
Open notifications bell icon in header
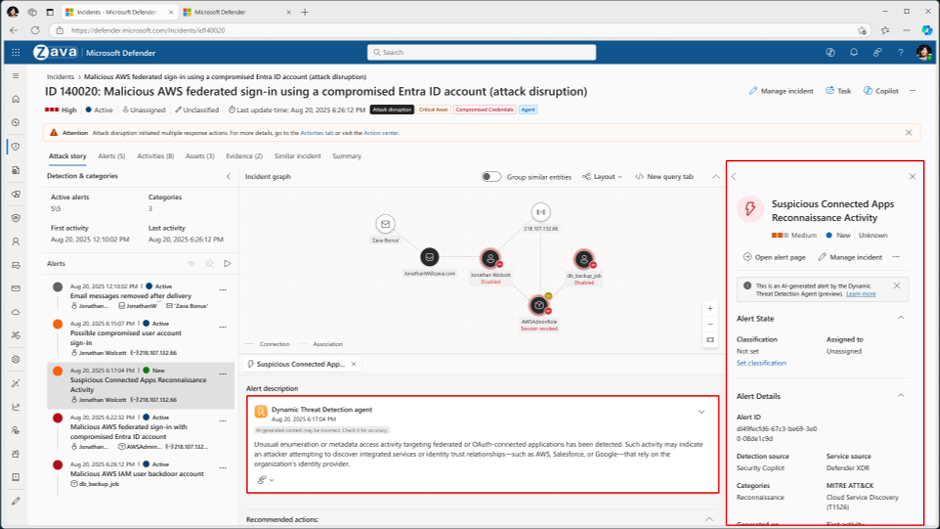pyautogui.click(x=854, y=53)
